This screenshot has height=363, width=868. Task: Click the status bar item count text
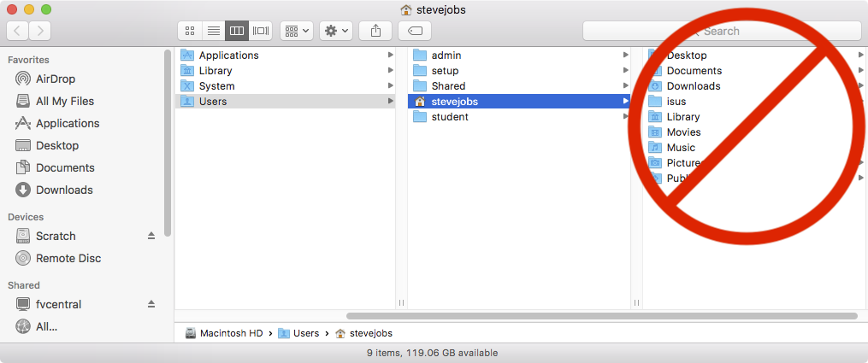432,353
